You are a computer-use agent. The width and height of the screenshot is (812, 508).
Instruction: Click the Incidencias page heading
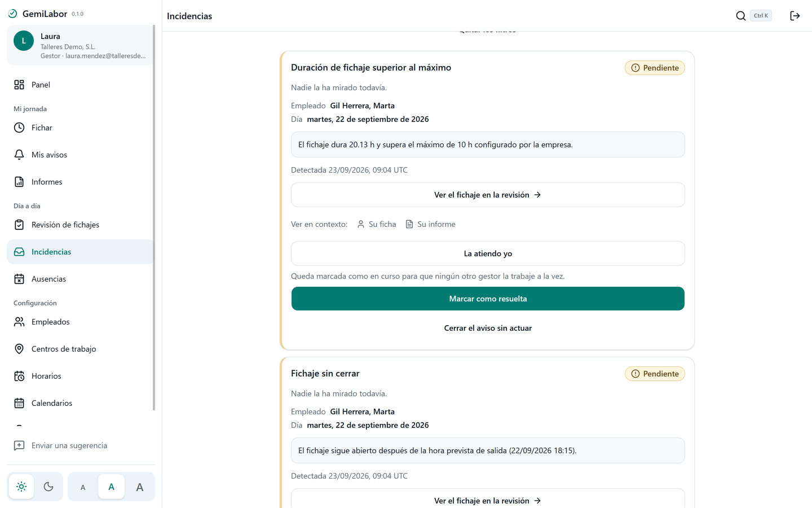(189, 16)
